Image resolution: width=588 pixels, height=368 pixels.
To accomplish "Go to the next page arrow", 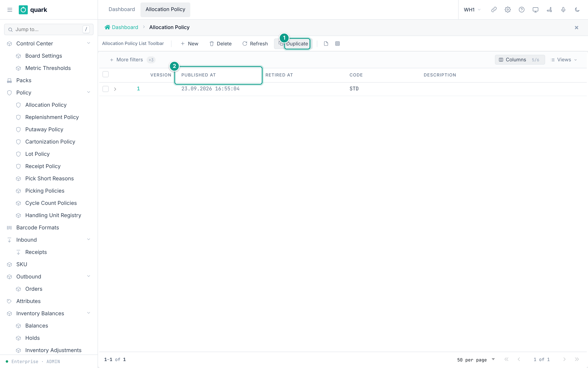I will pyautogui.click(x=564, y=359).
